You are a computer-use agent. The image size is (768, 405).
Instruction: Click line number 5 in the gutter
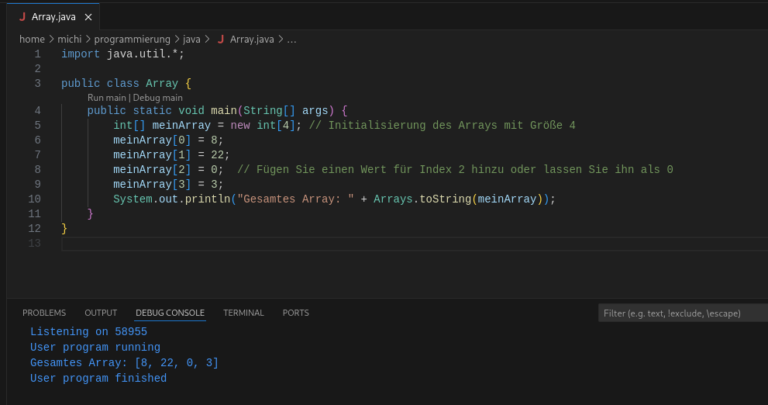(x=37, y=125)
